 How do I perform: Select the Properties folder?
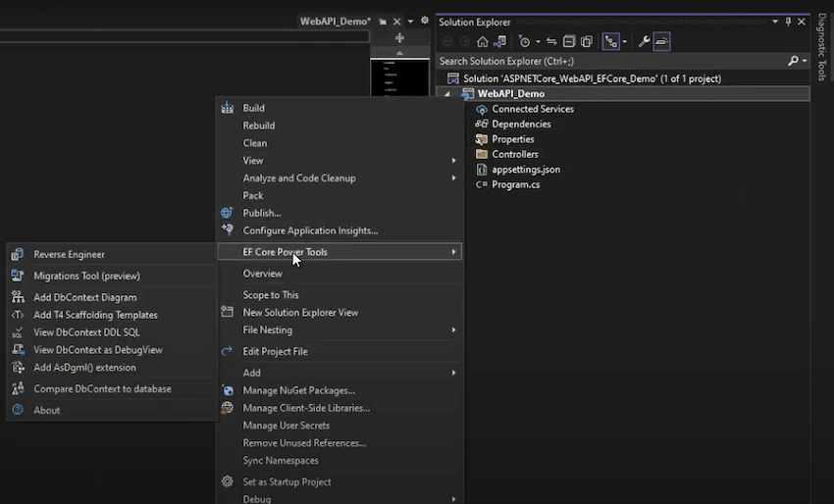point(513,139)
